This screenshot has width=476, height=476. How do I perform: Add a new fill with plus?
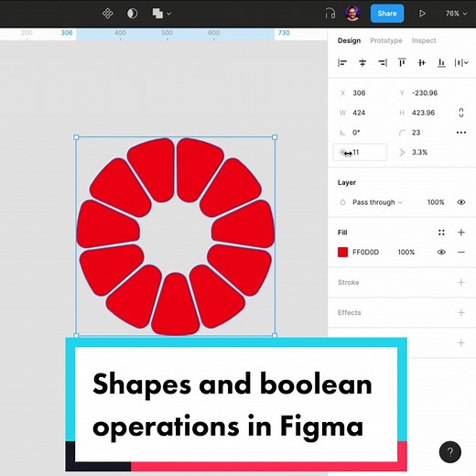coord(461,233)
